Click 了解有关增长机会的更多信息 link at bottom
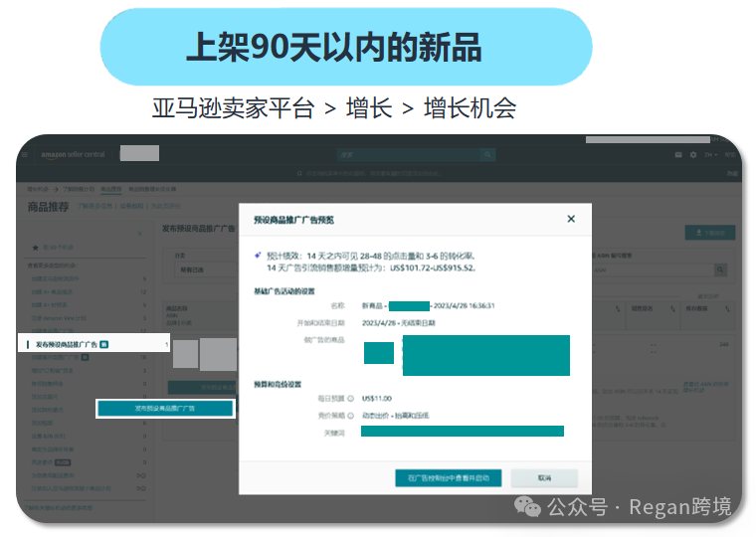 point(60,507)
